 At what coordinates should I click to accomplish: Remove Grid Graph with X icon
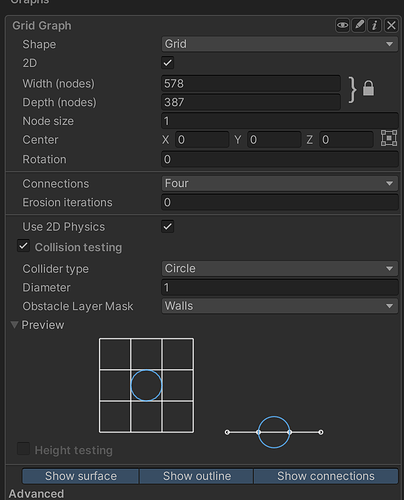coord(391,25)
